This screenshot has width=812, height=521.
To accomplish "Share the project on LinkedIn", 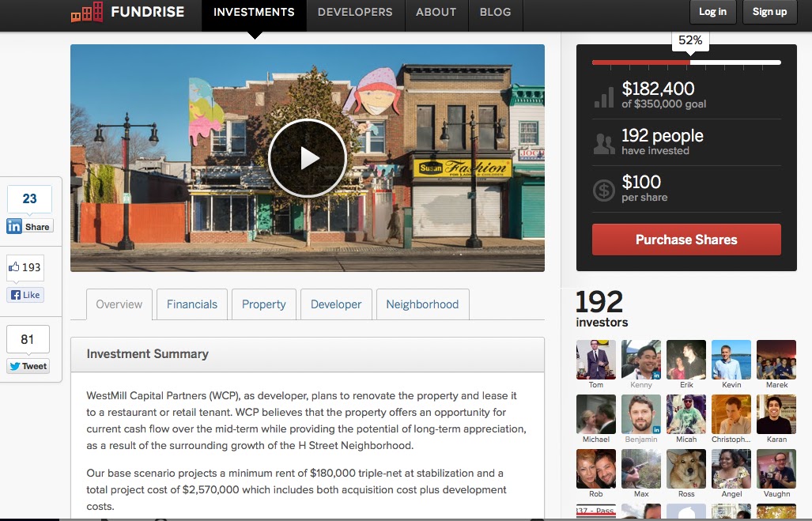I will pyautogui.click(x=29, y=226).
